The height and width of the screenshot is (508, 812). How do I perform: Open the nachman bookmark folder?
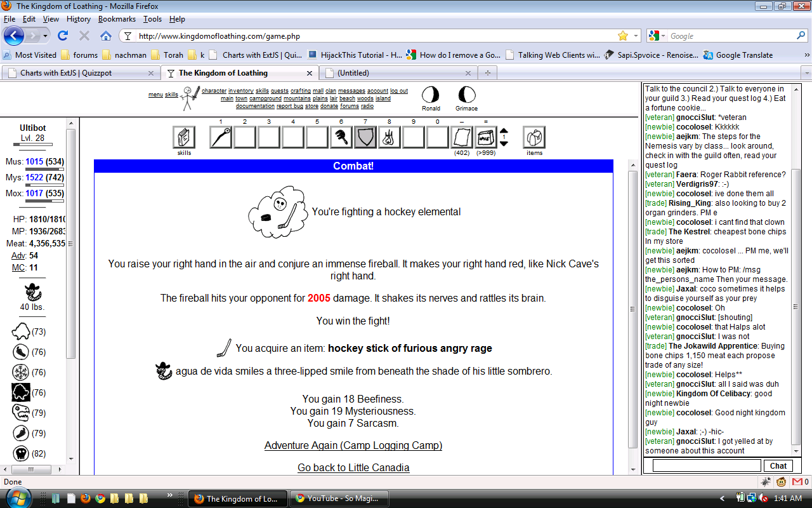(x=124, y=55)
